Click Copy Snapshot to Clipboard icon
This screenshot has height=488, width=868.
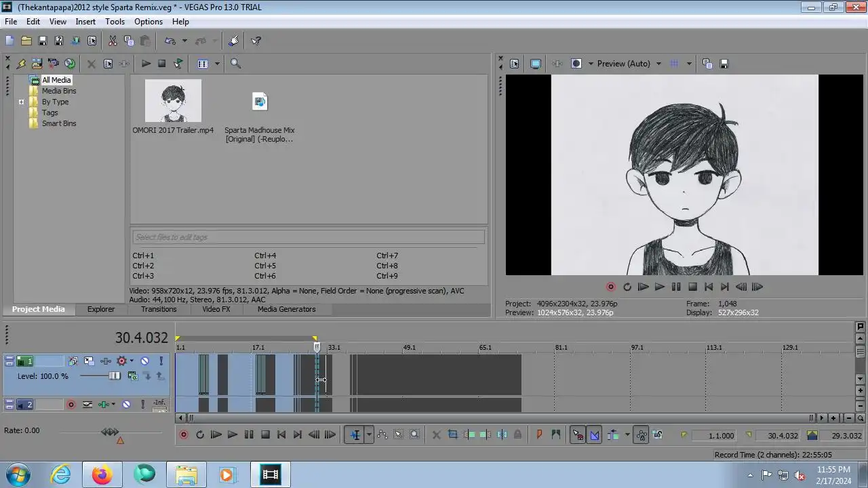pos(707,64)
